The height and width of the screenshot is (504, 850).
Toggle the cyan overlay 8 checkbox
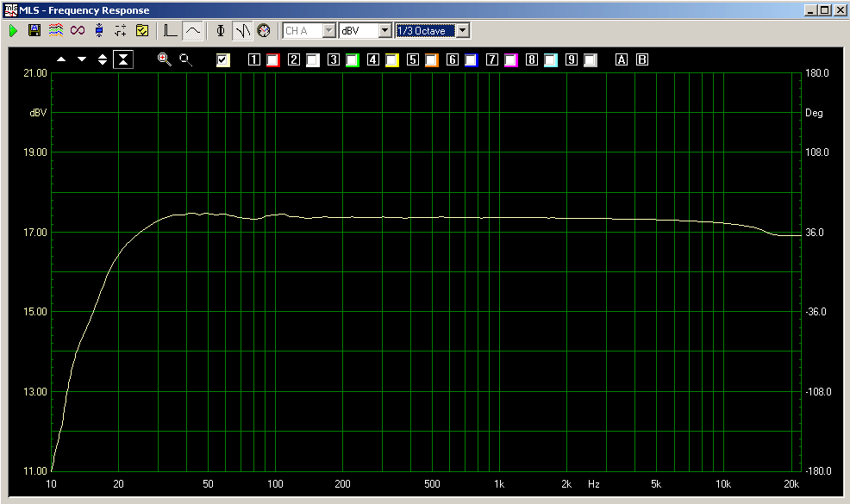(x=550, y=60)
